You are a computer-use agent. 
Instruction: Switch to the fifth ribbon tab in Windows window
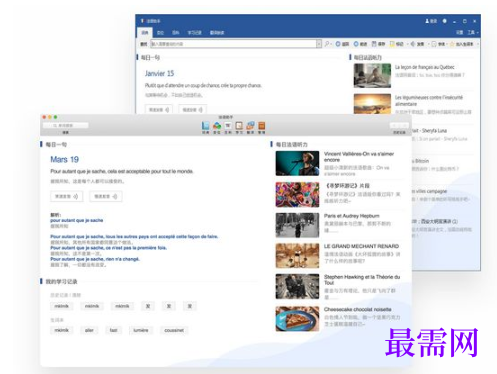(217, 33)
